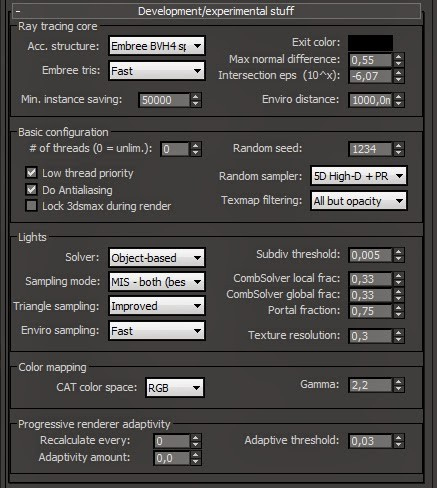Enable Lock 3dsmax during render
437x488 pixels.
click(x=31, y=206)
